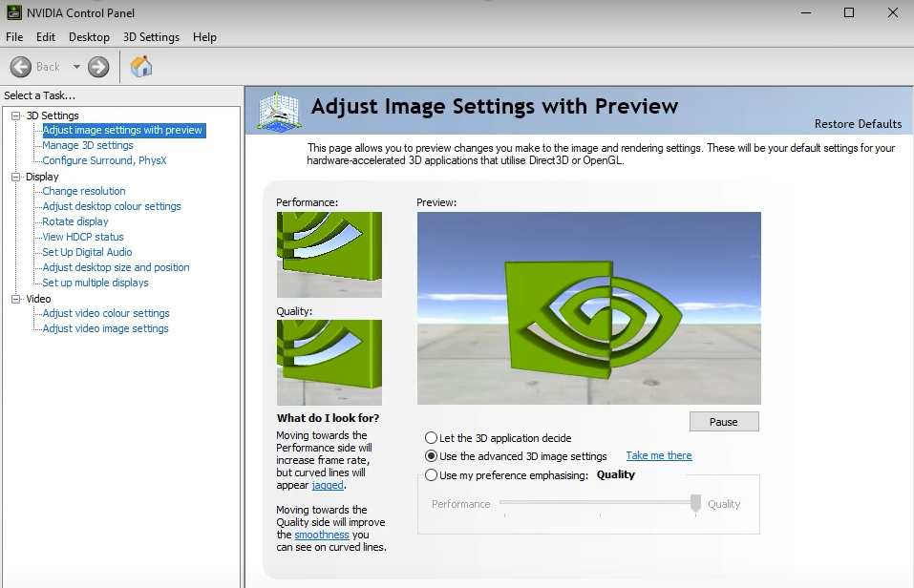Click the 'What do I look for?' heading

(x=328, y=418)
